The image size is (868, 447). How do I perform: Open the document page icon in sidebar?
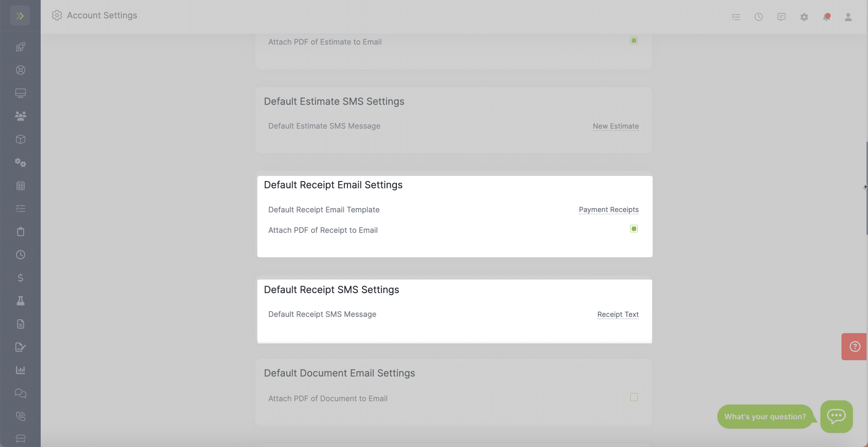[x=20, y=324]
